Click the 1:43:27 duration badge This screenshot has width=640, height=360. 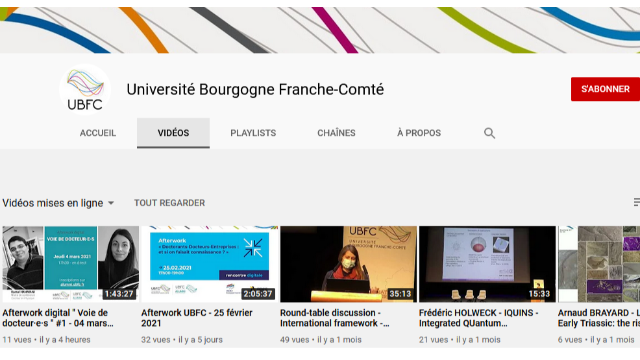(x=119, y=294)
